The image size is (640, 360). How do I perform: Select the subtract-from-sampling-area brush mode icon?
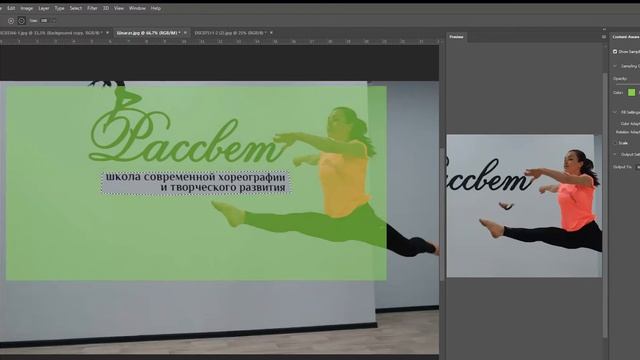pyautogui.click(x=22, y=21)
